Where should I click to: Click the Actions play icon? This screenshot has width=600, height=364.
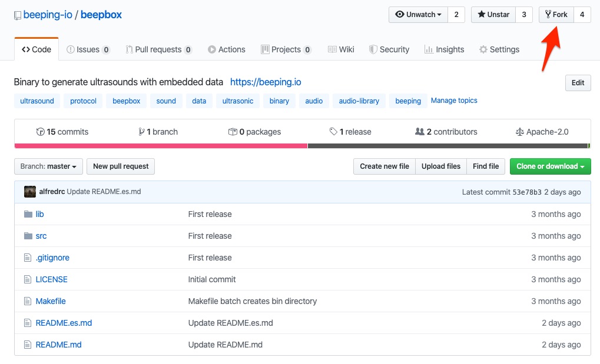(x=211, y=50)
